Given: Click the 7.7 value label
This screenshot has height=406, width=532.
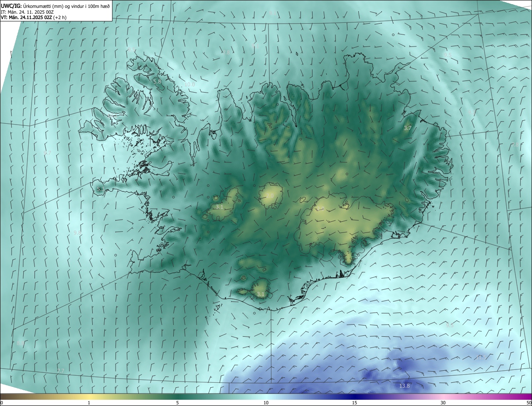Looking at the screenshot, I should [61, 371].
